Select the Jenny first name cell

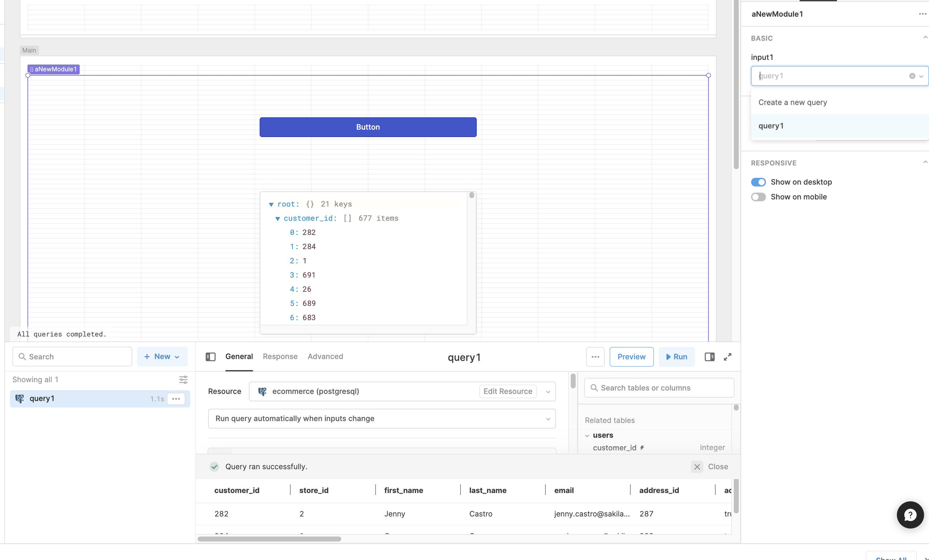click(394, 514)
